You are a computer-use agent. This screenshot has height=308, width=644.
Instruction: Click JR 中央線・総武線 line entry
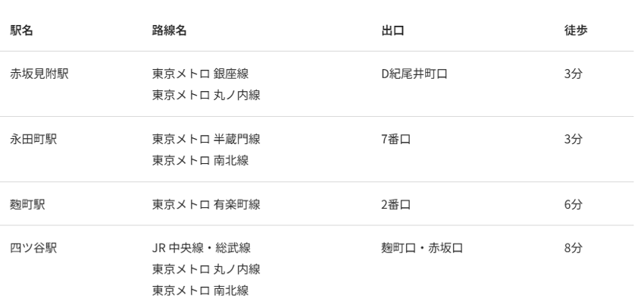coord(202,248)
